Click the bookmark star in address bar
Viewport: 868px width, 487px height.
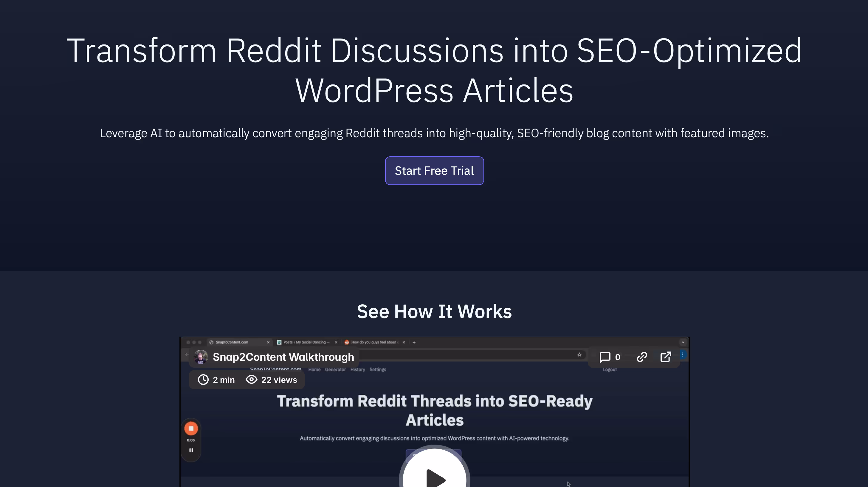[579, 355]
